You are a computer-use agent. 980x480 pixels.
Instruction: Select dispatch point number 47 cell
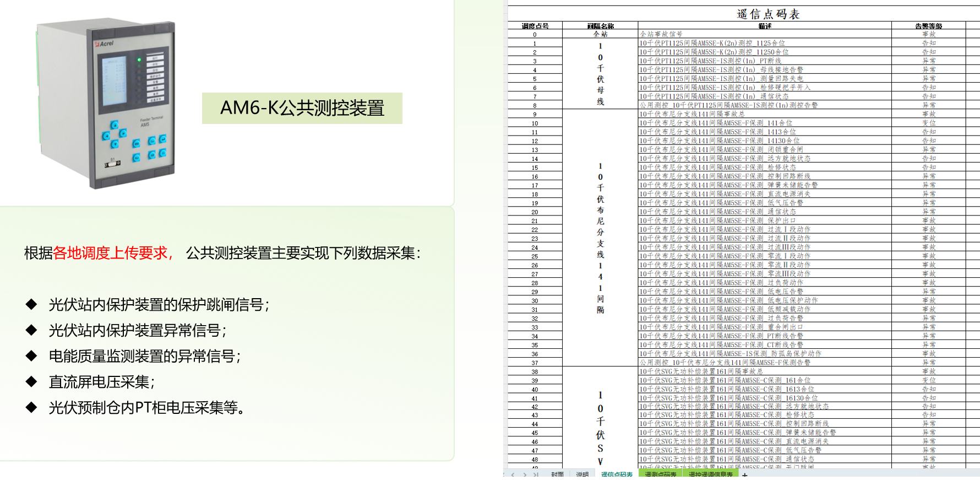pos(535,451)
